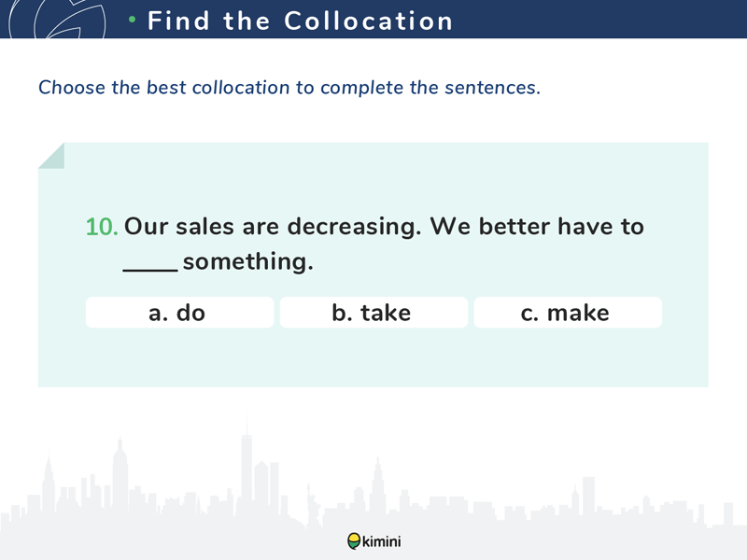Click the folded corner of the question card

[x=51, y=156]
